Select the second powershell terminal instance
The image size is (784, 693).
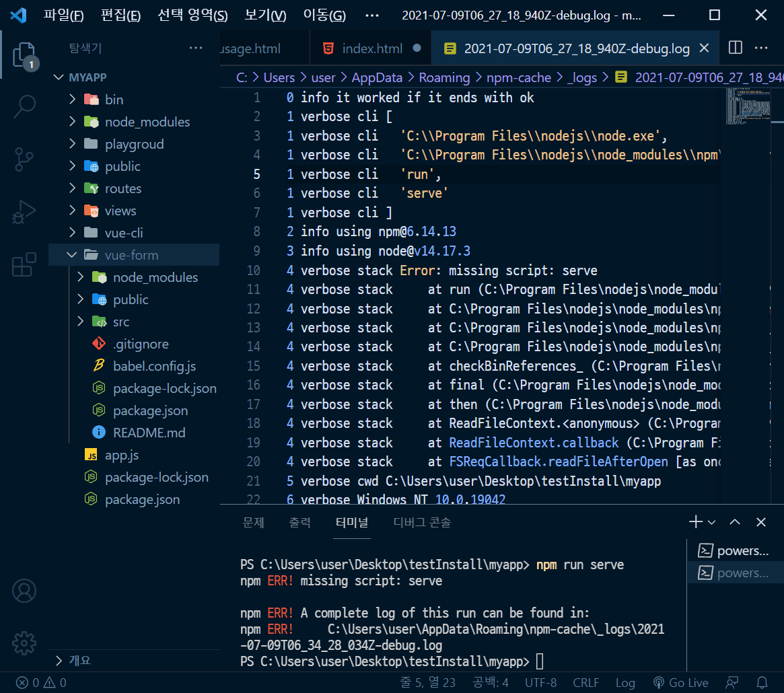pos(735,573)
